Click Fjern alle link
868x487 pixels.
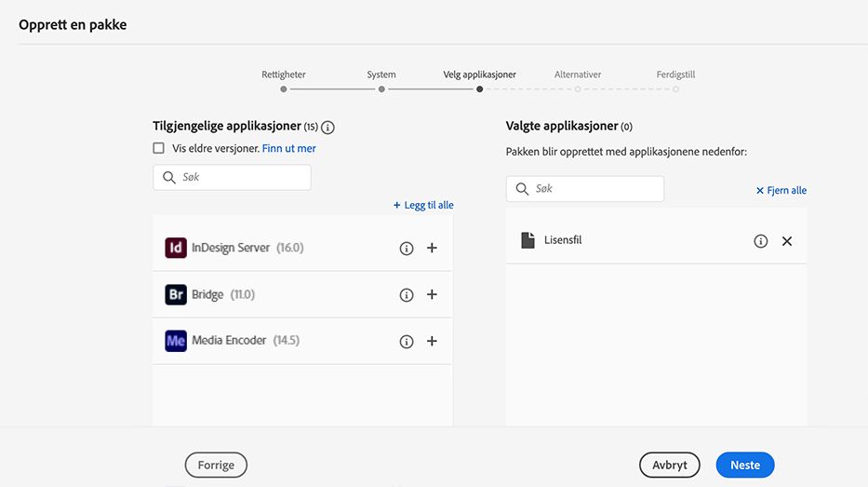(781, 190)
